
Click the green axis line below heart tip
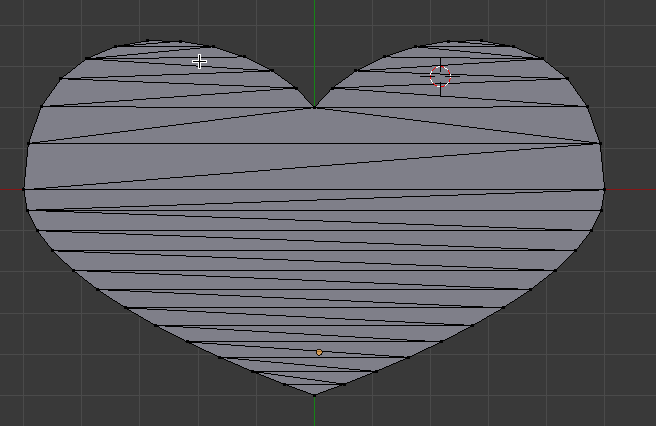[314, 412]
